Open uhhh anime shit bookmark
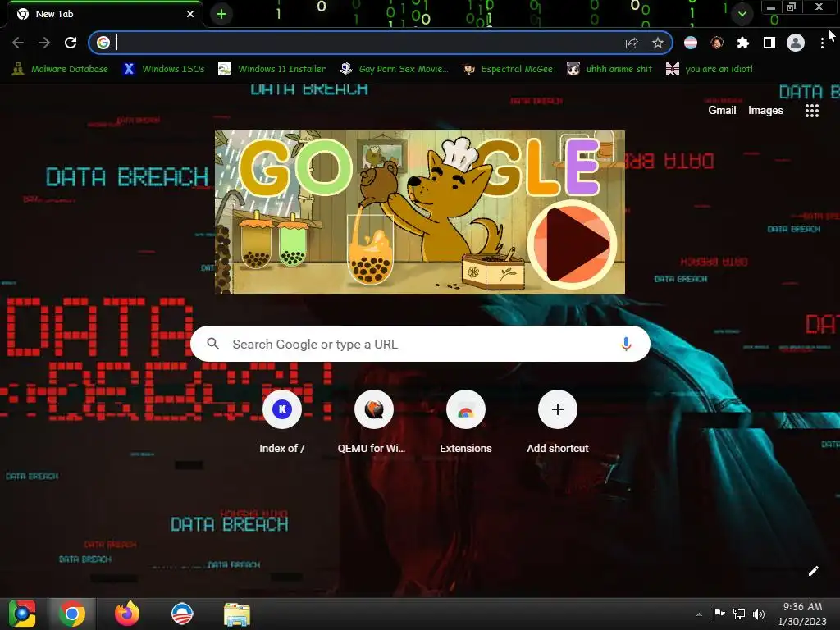 coord(609,69)
